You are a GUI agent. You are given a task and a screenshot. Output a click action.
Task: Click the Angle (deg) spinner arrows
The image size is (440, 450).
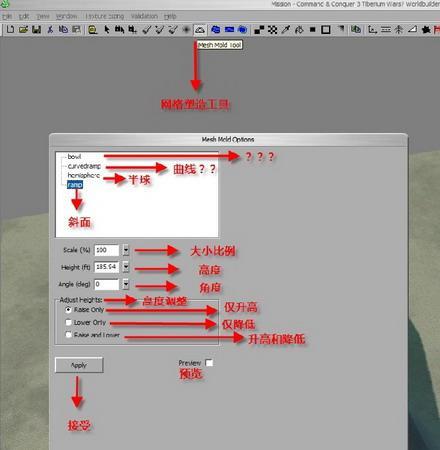point(126,284)
